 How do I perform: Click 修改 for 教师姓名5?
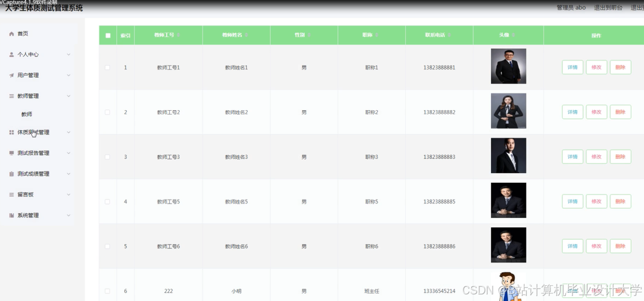click(x=596, y=202)
